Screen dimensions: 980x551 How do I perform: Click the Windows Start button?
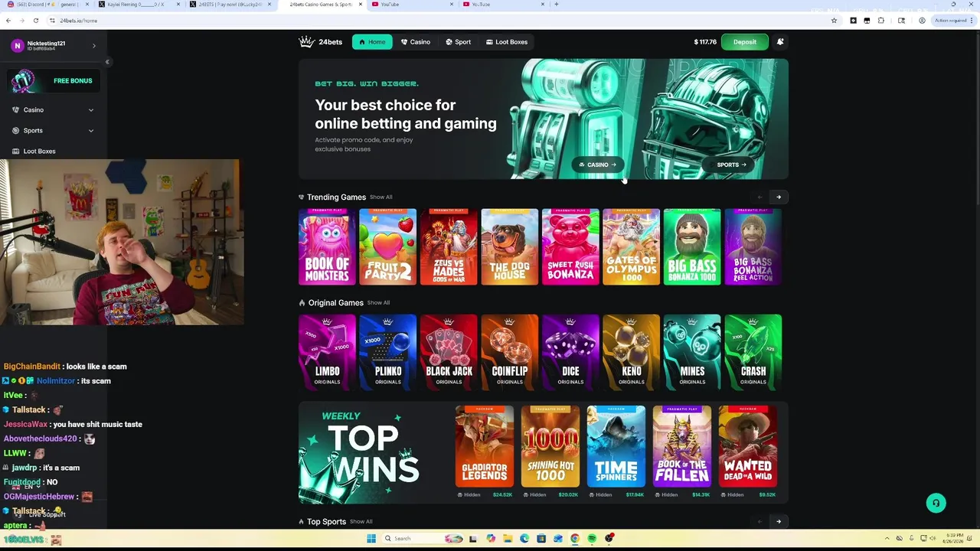tap(371, 539)
